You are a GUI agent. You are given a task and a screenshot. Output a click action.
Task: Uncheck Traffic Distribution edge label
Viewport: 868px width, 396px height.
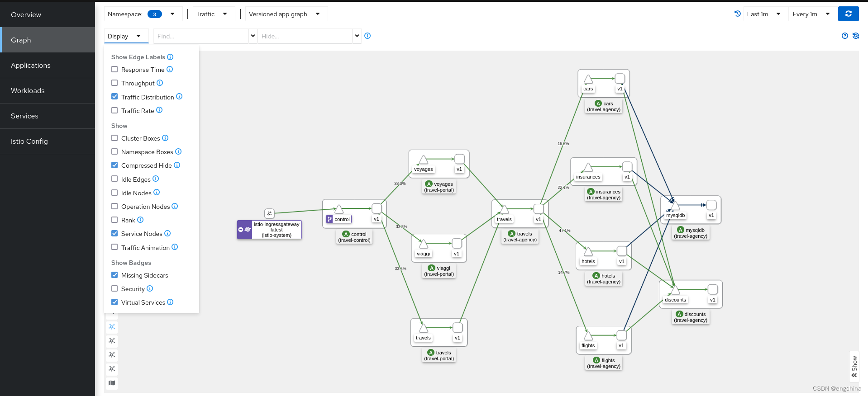[114, 97]
